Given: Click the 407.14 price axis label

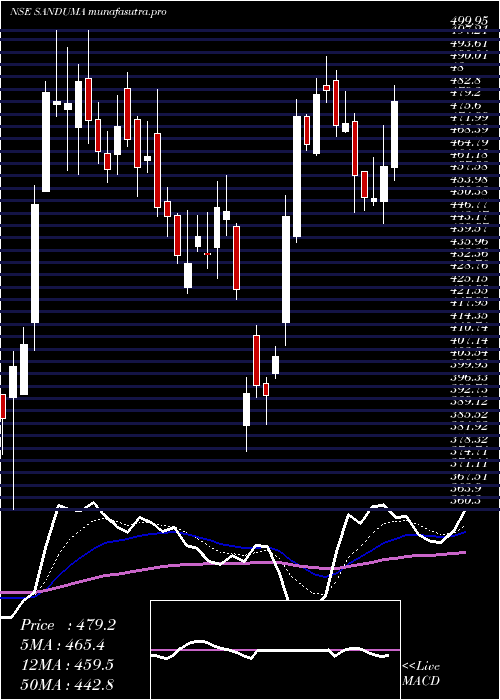Looking at the screenshot, I should click(471, 341).
